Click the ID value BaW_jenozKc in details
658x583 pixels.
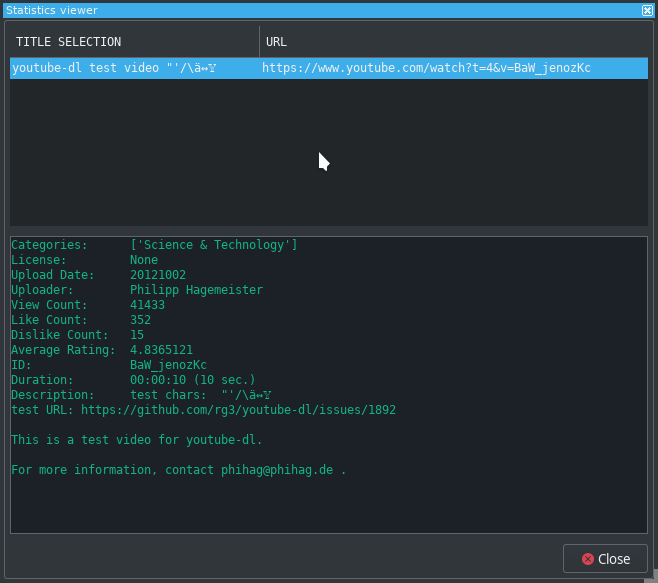[168, 365]
